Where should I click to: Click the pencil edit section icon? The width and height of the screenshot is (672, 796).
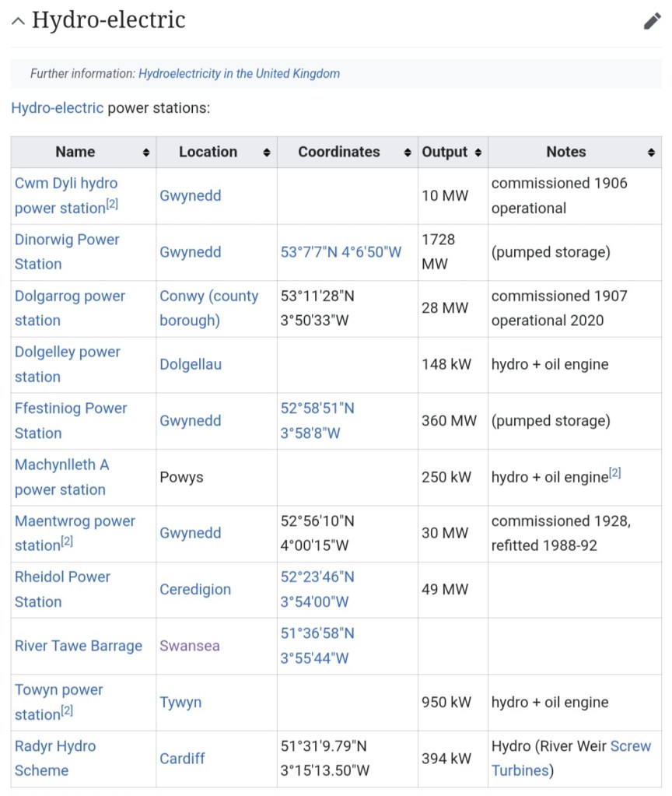click(x=652, y=21)
